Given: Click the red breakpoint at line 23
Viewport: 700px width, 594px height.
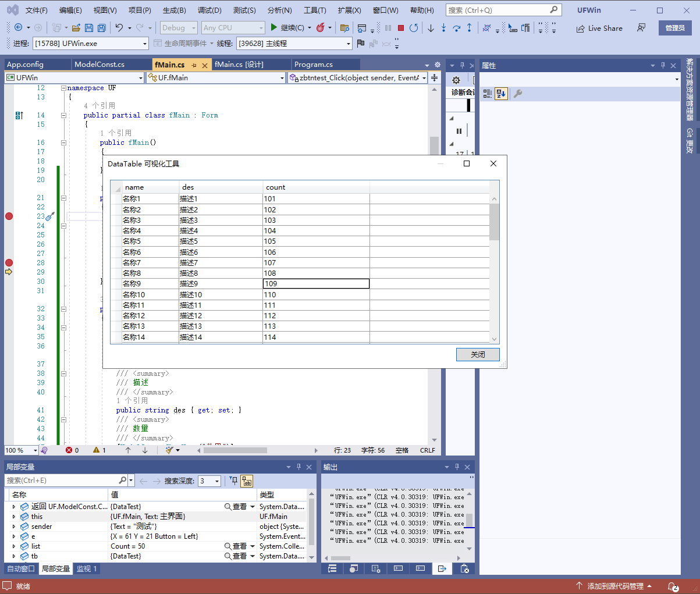Looking at the screenshot, I should tap(9, 216).
